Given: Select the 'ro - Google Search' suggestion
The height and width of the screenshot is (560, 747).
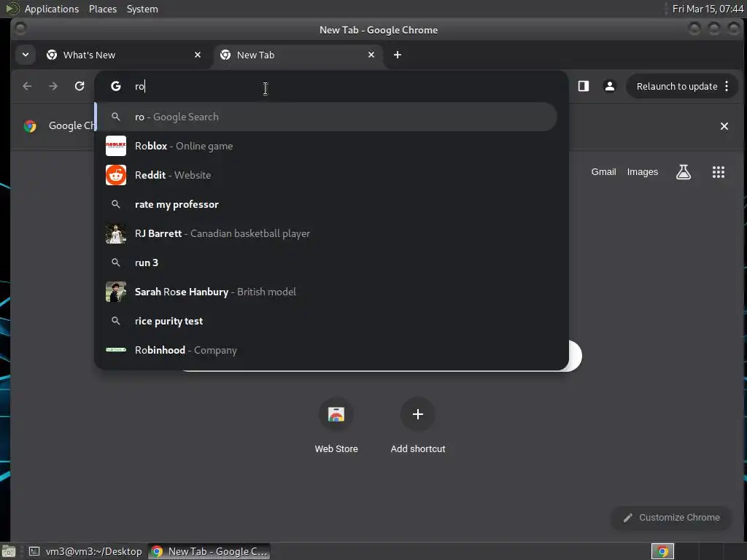Looking at the screenshot, I should pos(326,117).
